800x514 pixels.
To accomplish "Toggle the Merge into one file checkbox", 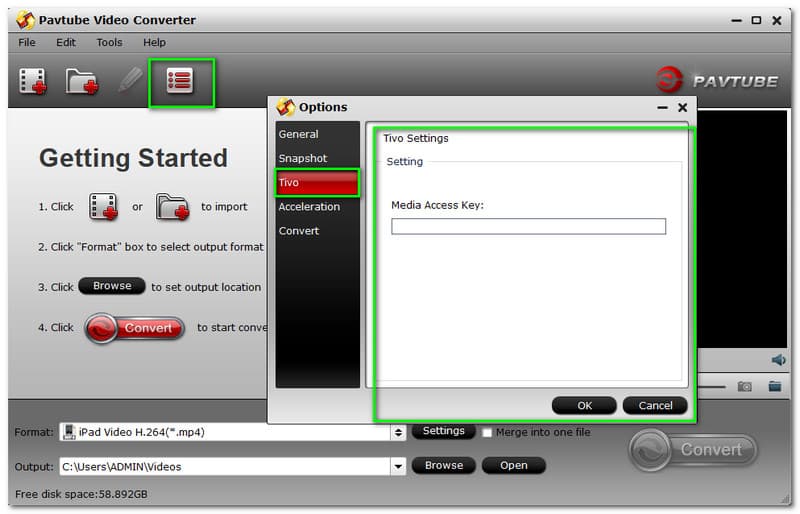I will pyautogui.click(x=487, y=433).
